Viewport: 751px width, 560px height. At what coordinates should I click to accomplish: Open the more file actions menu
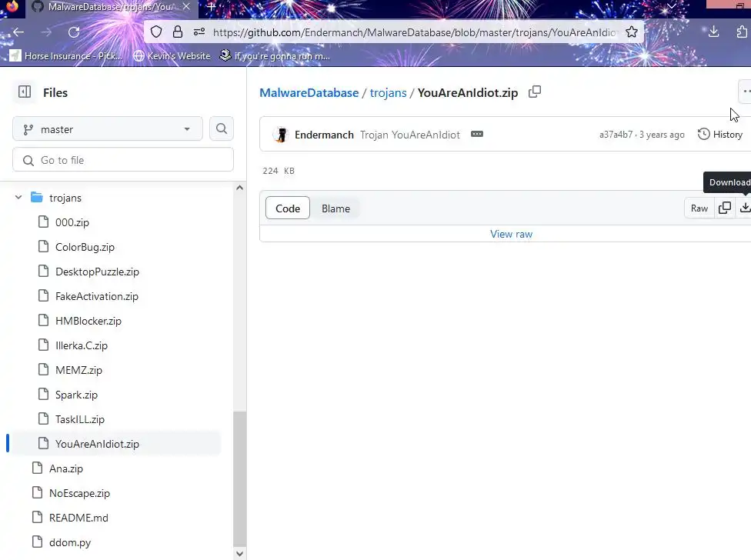(x=746, y=92)
